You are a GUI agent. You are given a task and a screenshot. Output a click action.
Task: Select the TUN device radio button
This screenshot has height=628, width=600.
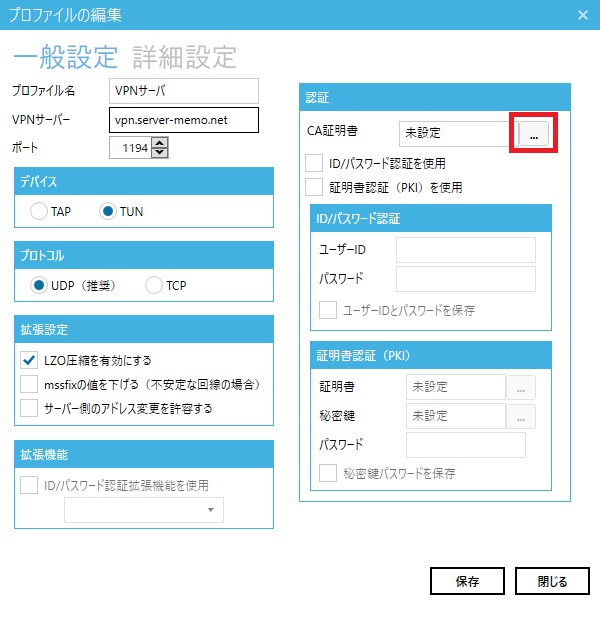pos(108,211)
